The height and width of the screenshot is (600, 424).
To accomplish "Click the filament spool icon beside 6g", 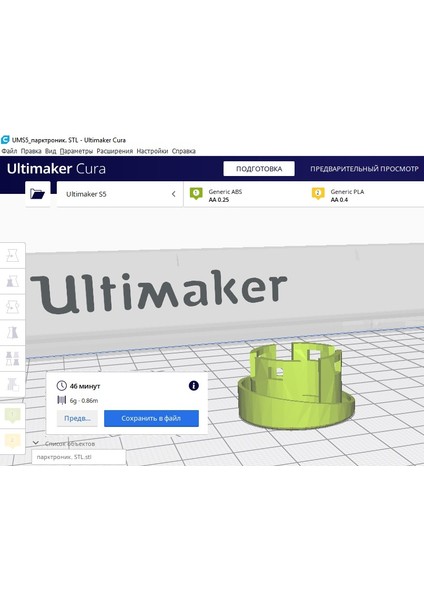I will [61, 400].
